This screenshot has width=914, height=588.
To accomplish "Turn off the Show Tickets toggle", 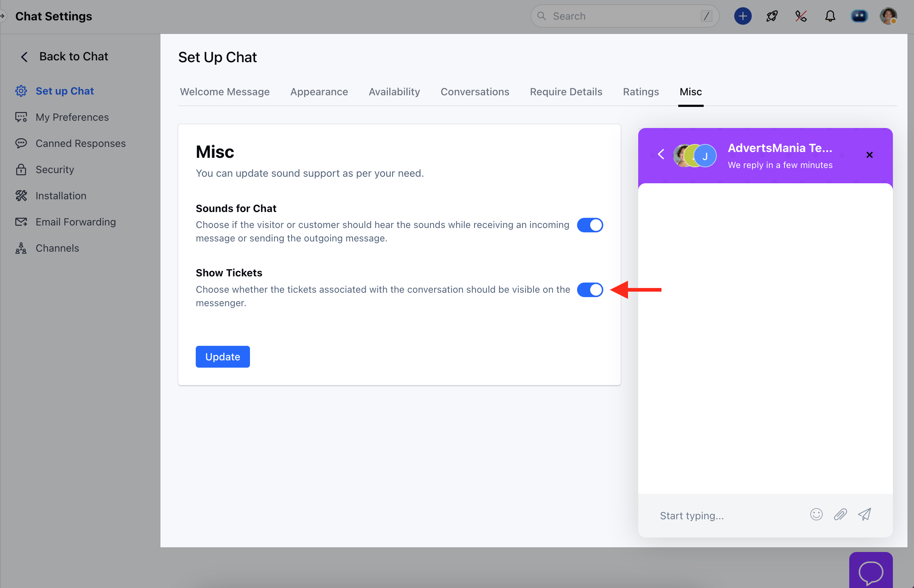I will coord(590,290).
